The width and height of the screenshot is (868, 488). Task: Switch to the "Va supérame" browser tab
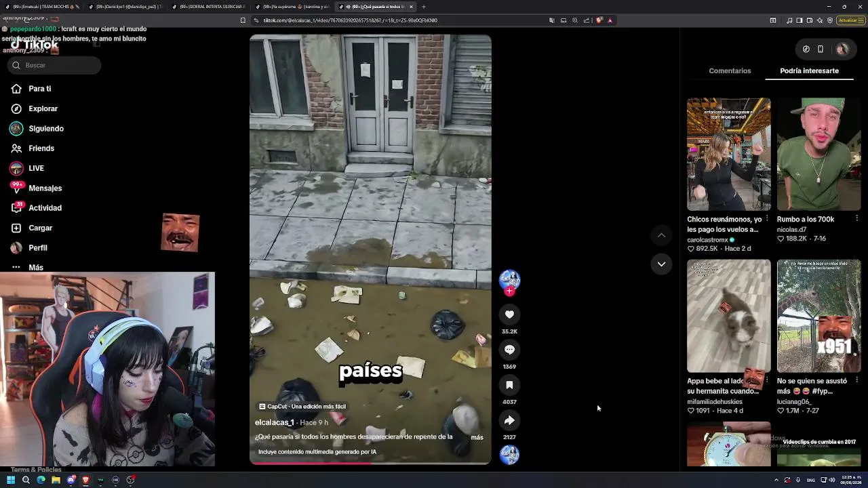coord(293,7)
